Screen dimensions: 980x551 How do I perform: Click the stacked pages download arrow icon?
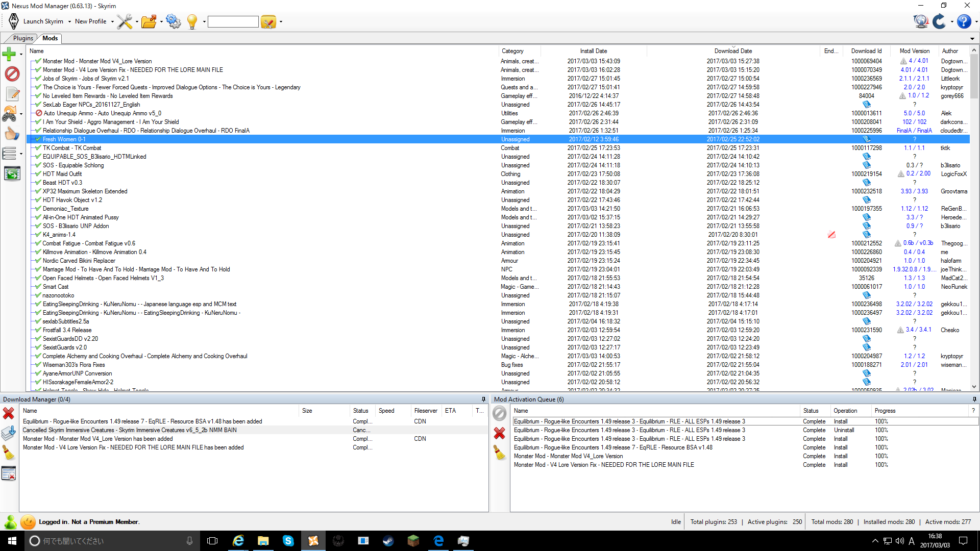coord(9,433)
